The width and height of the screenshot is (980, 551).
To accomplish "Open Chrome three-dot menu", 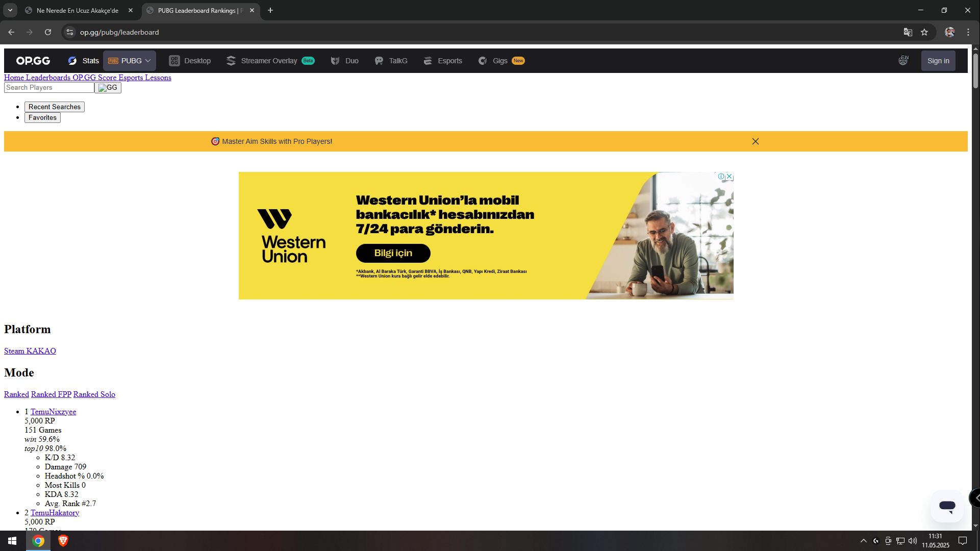I will coord(968,32).
